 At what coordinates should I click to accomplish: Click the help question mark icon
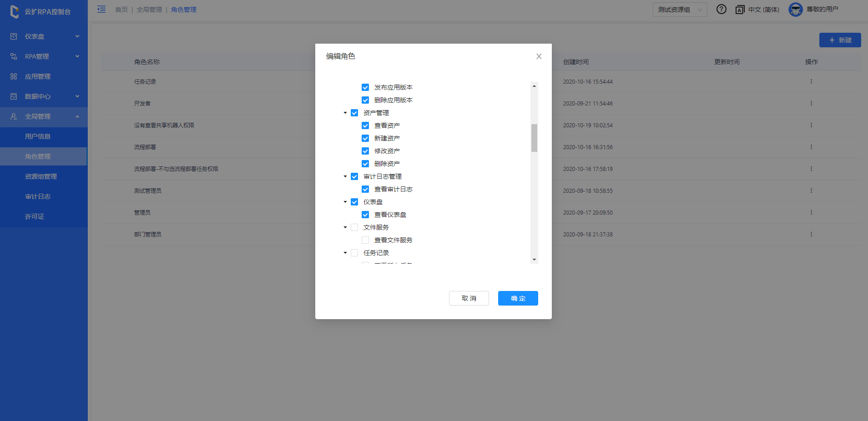coord(721,9)
